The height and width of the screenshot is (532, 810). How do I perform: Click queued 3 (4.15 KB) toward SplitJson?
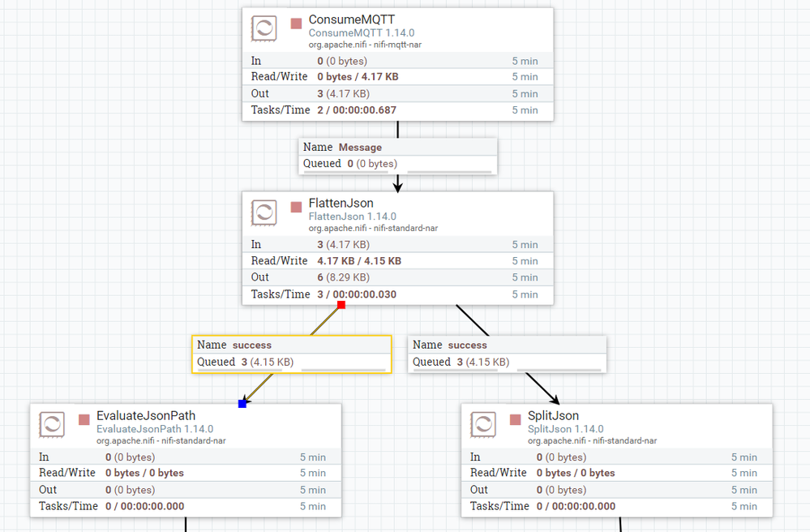483,362
